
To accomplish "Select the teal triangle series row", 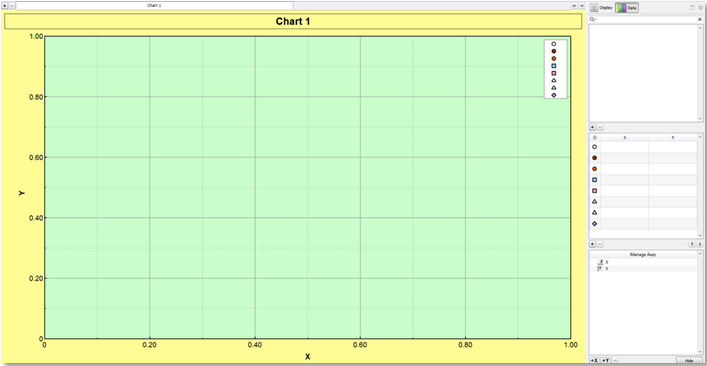I will click(x=643, y=213).
